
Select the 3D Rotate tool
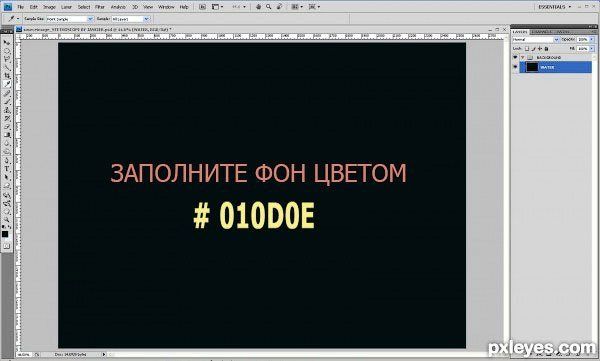[7, 195]
